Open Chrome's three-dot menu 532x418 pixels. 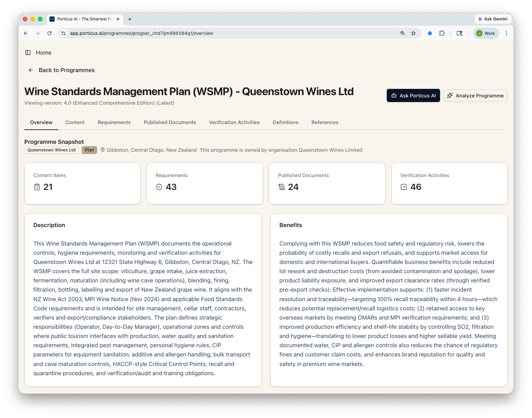(x=506, y=33)
